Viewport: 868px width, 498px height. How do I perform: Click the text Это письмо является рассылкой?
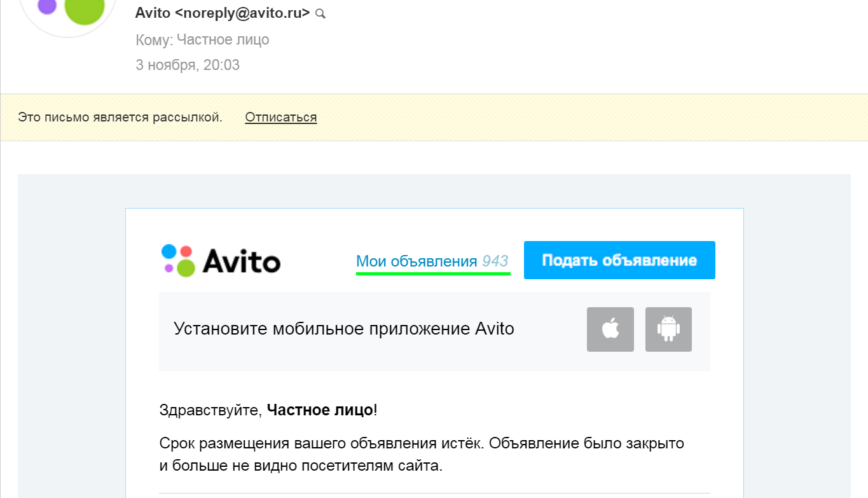pyautogui.click(x=120, y=117)
